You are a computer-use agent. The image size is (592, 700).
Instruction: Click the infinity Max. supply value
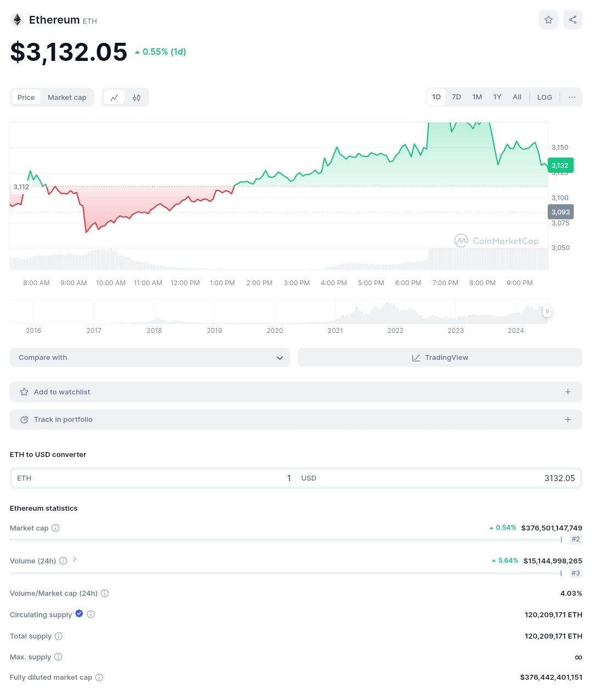pyautogui.click(x=578, y=657)
